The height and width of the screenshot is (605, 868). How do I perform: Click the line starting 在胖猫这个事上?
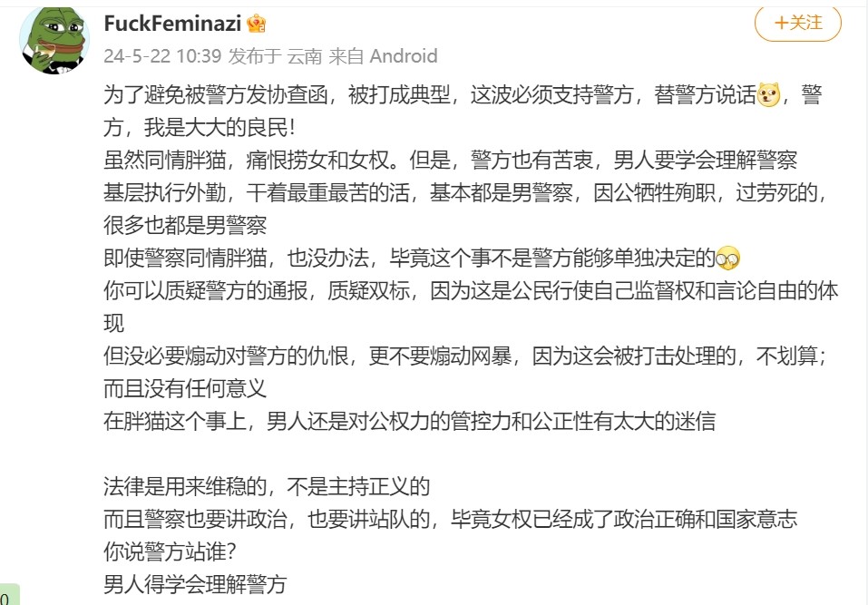pos(410,421)
